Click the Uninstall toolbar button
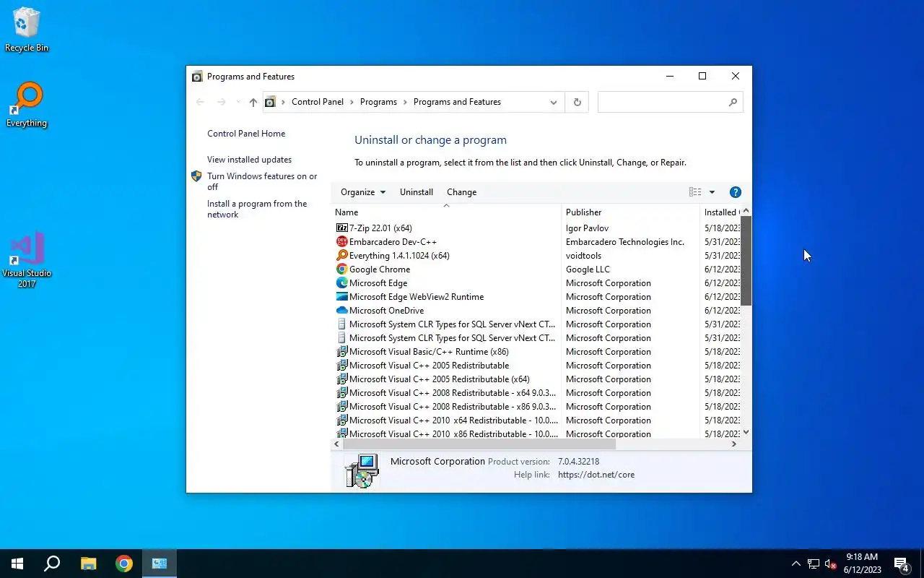 417,192
